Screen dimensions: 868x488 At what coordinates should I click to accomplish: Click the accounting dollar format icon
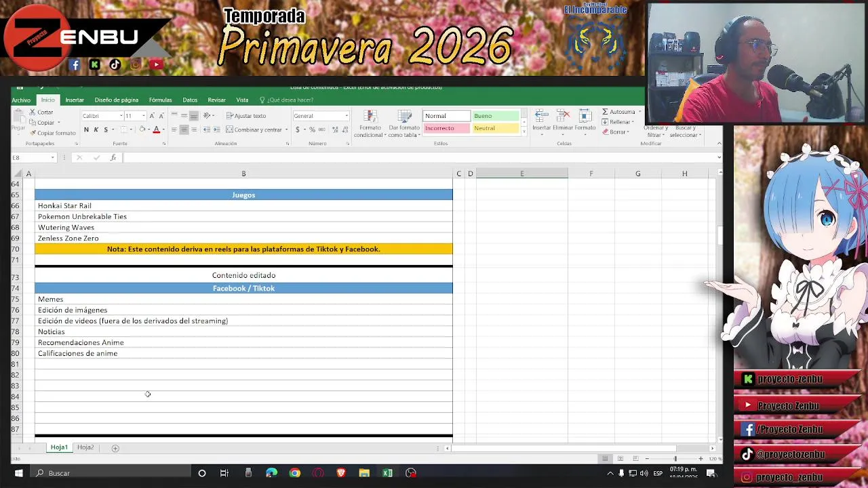(297, 129)
